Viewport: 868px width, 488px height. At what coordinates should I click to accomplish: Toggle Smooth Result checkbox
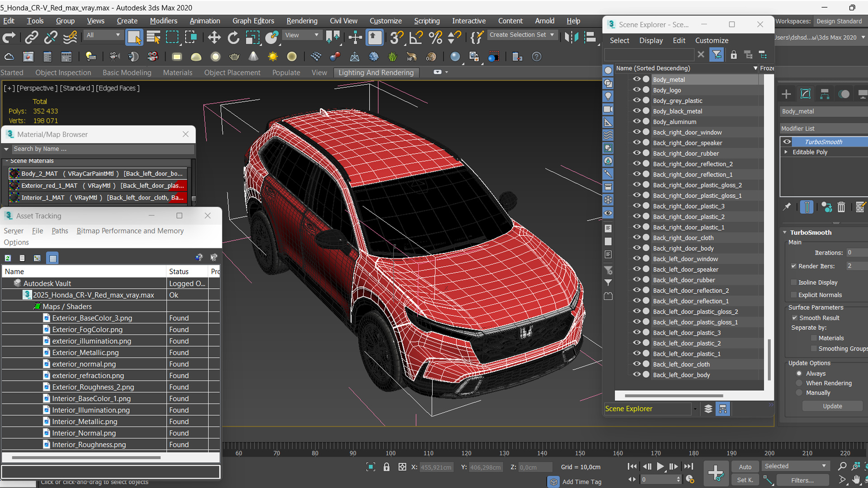pos(794,318)
